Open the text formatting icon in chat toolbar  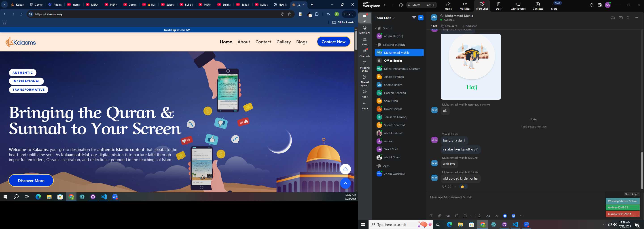[x=431, y=216]
